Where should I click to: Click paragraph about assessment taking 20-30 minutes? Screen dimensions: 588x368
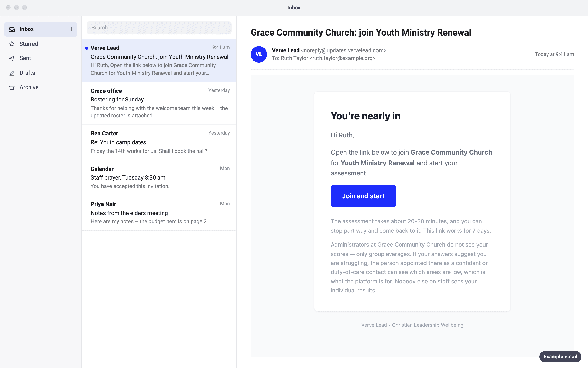[x=411, y=226]
